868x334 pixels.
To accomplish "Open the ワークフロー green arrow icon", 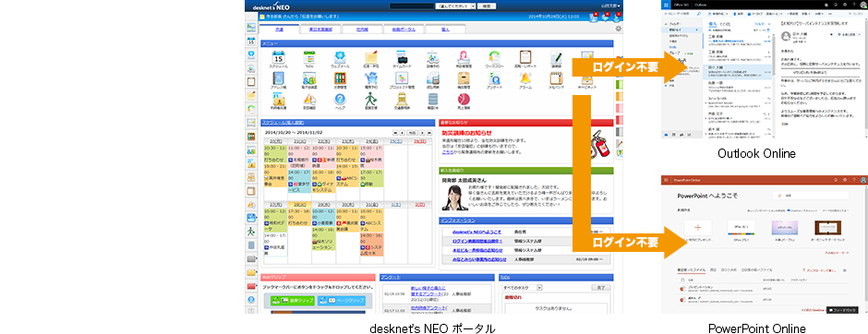I will click(x=495, y=56).
